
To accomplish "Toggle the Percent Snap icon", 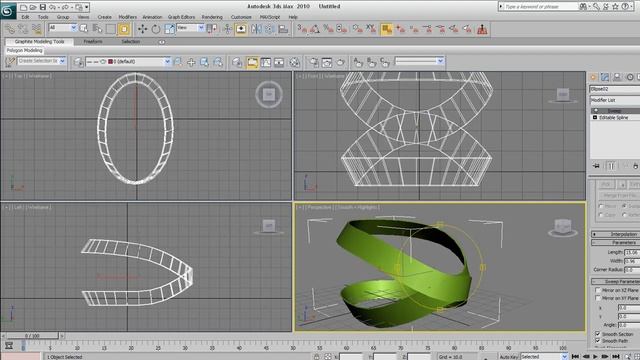I will coord(328,29).
